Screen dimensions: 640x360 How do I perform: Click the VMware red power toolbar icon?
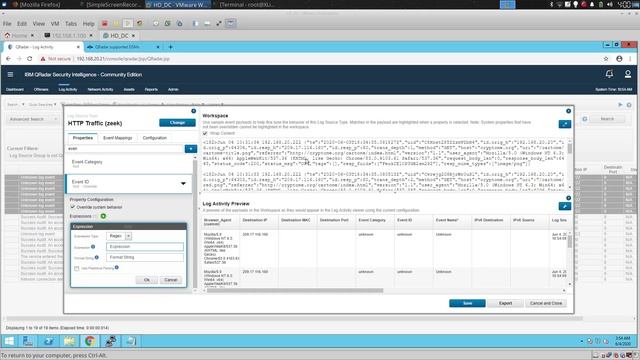point(105,24)
